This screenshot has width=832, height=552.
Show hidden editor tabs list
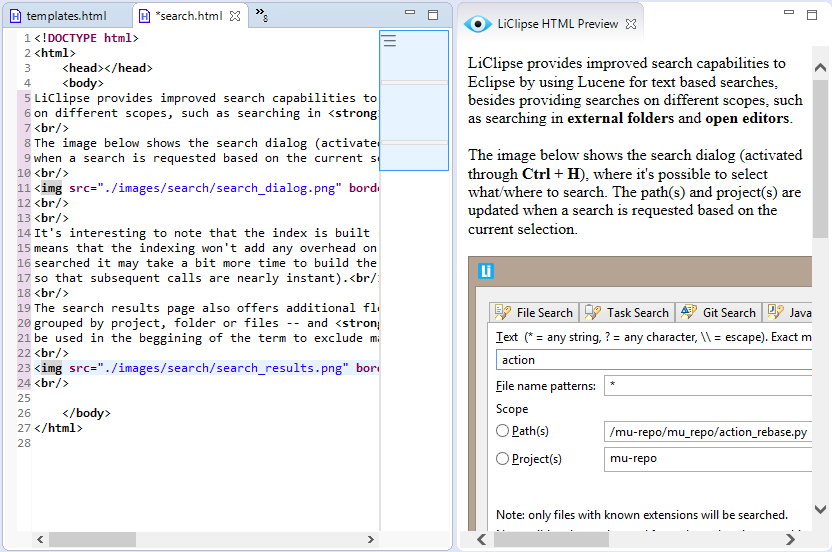[261, 15]
